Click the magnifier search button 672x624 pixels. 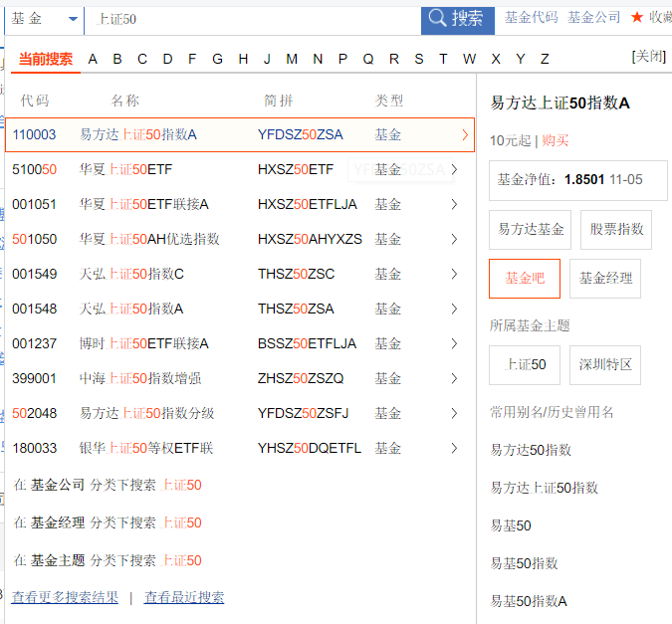[457, 19]
